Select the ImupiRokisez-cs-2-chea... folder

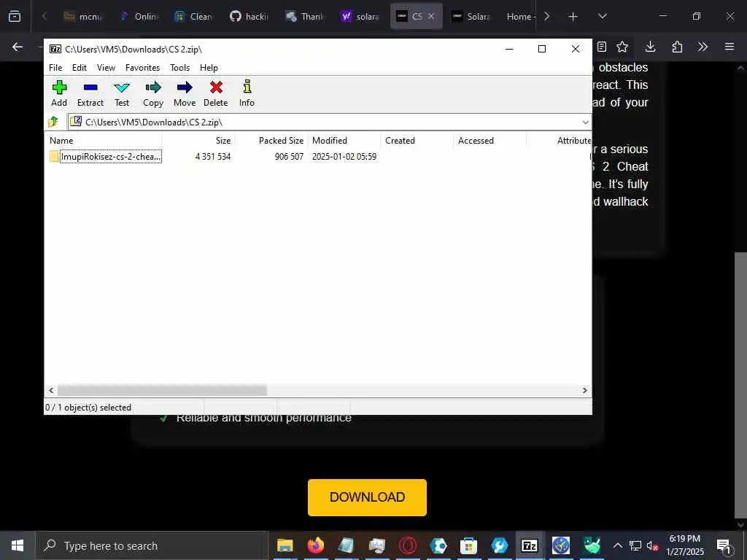[x=105, y=156]
